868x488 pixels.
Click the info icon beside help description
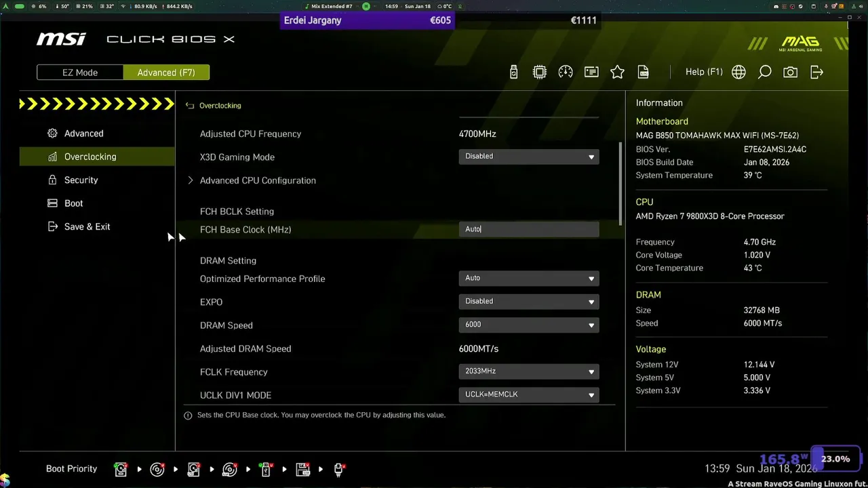pos(188,415)
